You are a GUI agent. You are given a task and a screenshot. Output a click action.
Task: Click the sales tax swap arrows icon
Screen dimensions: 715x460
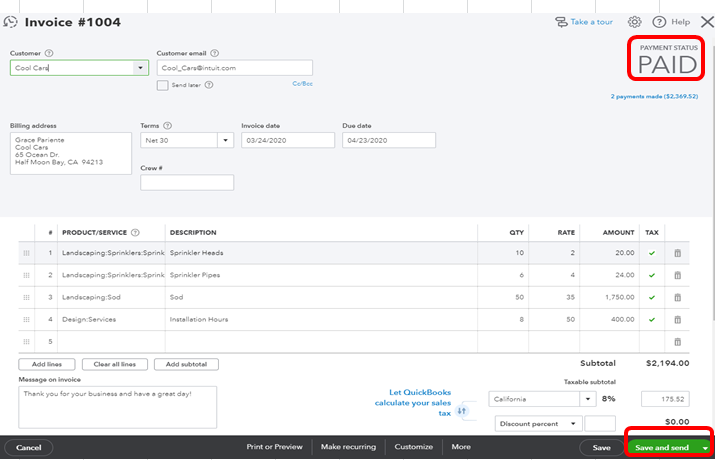pos(462,410)
